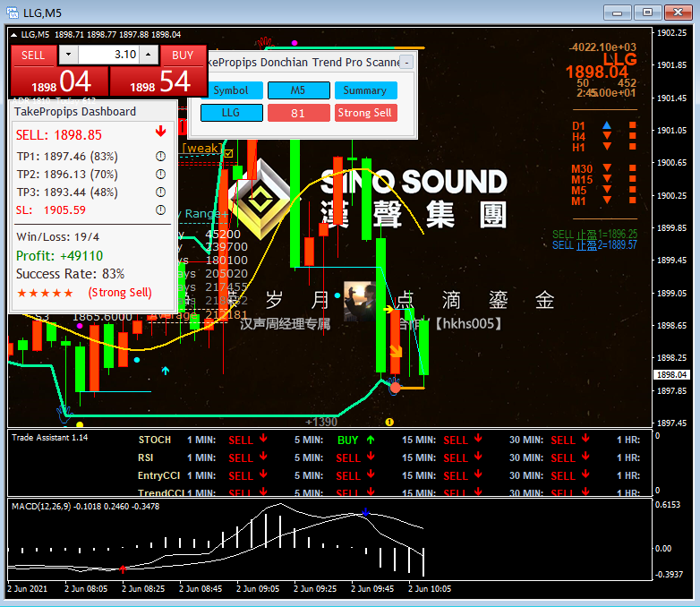
Task: Click the 3.10 lot volume input field
Action: pos(108,55)
